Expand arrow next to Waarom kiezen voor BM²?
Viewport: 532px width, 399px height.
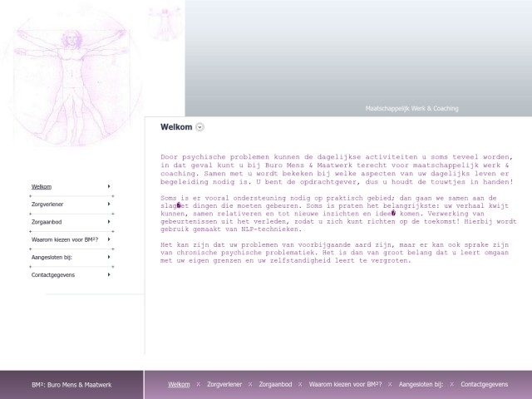tap(109, 239)
